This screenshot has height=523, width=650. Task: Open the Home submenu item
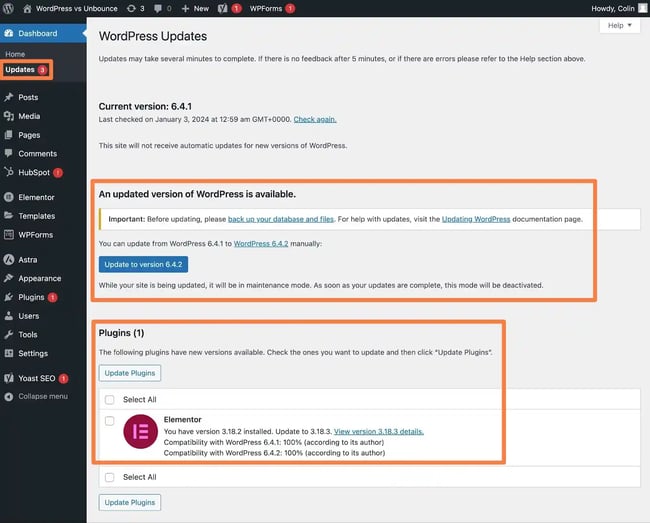click(15, 54)
